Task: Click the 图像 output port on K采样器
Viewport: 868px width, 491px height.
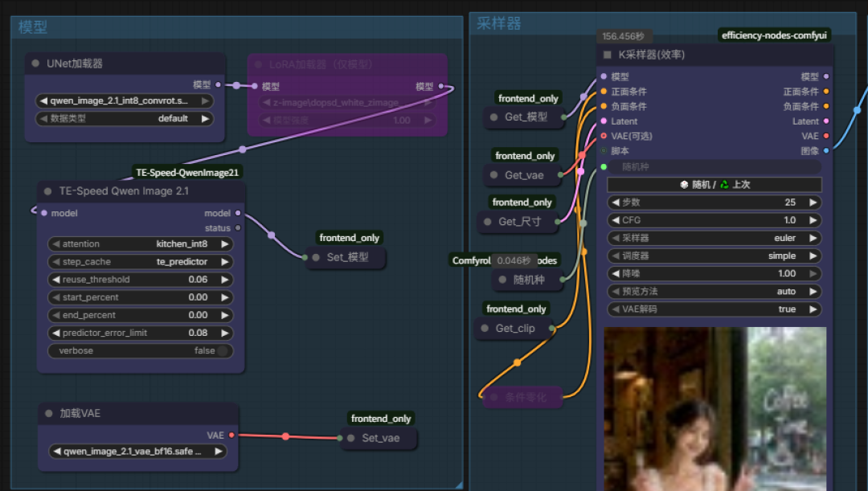Action: [826, 150]
